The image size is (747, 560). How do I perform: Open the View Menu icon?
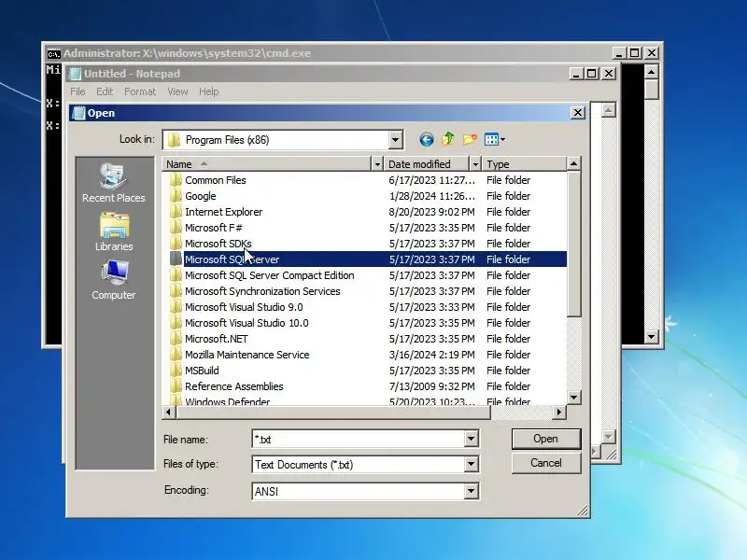click(x=495, y=139)
